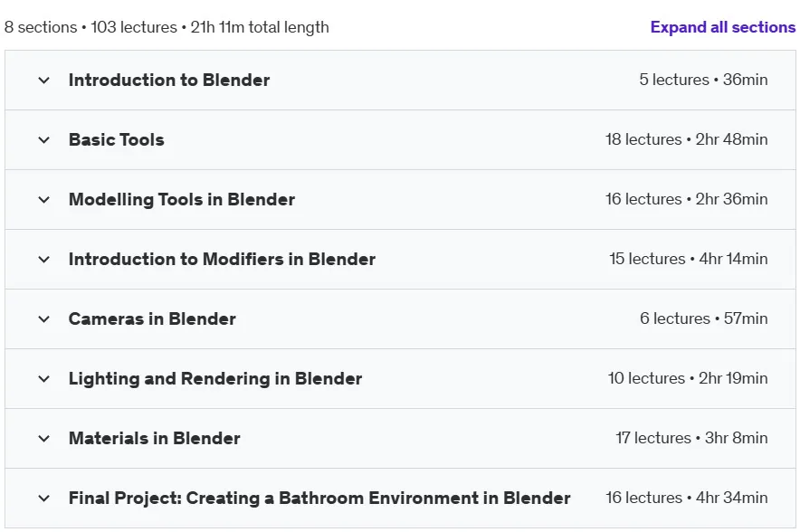This screenshot has height=532, width=800.
Task: Open Modelling Tools in Blender heading
Action: pos(182,199)
